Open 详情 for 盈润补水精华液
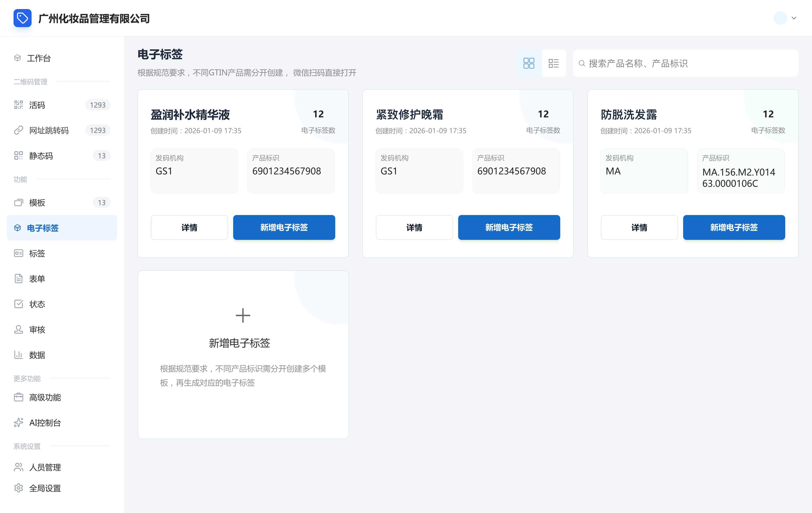The width and height of the screenshot is (812, 513). tap(189, 227)
